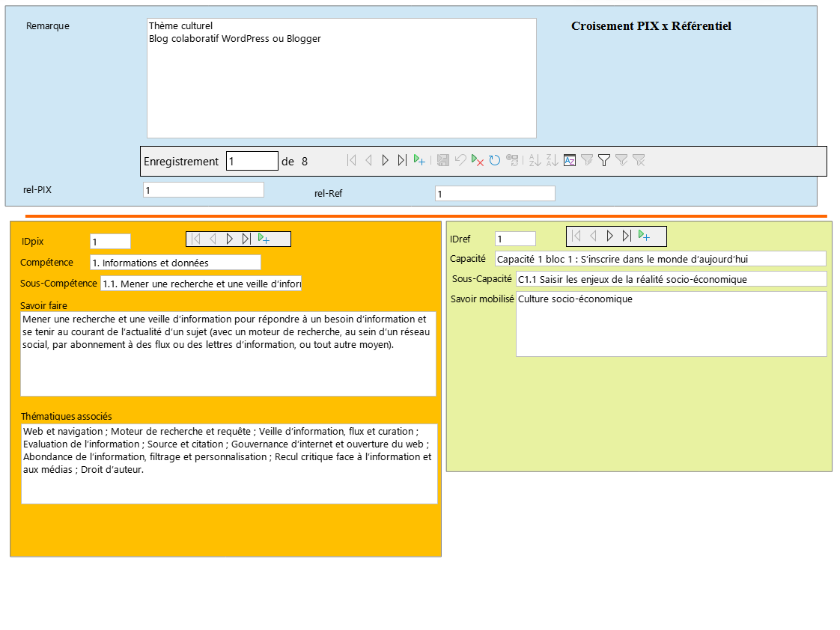Click the Sous-Capacité field
This screenshot has width=840, height=630.
(x=672, y=279)
